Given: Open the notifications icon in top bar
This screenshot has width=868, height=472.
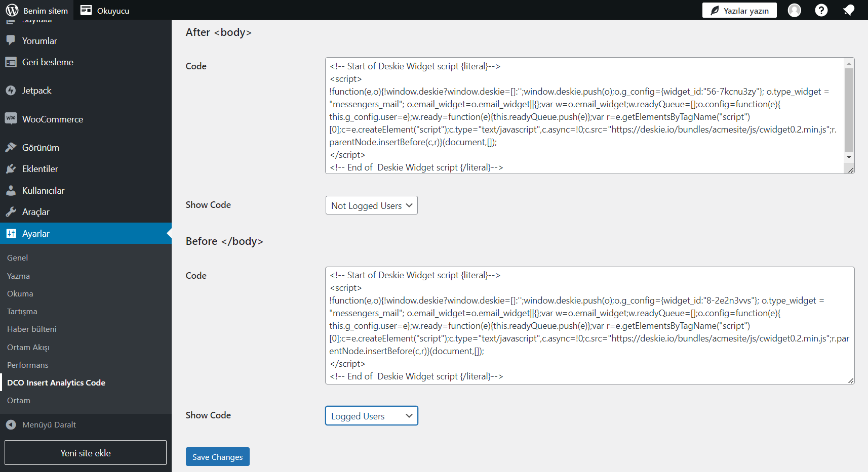Looking at the screenshot, I should (849, 10).
